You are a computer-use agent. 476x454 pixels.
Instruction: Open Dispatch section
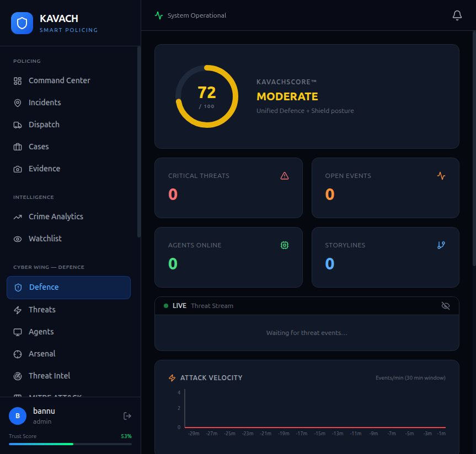tap(68, 125)
